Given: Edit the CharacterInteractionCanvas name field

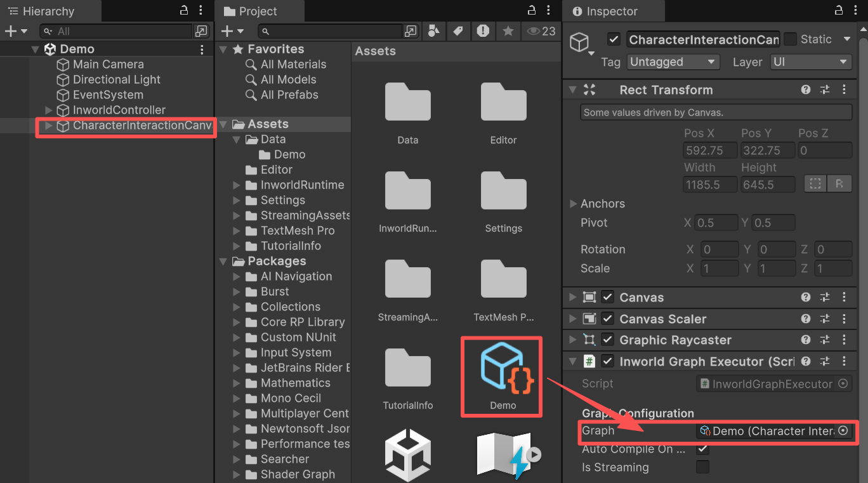Looking at the screenshot, I should point(703,39).
